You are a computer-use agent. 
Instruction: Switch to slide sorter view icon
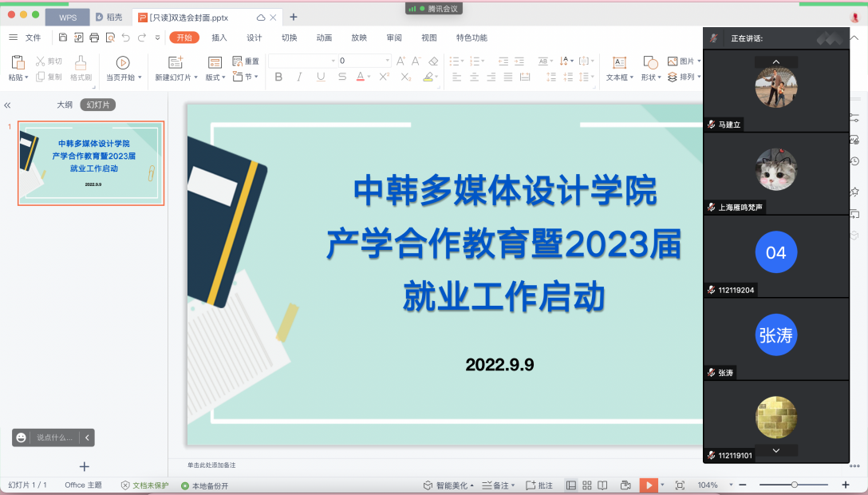[x=587, y=485]
